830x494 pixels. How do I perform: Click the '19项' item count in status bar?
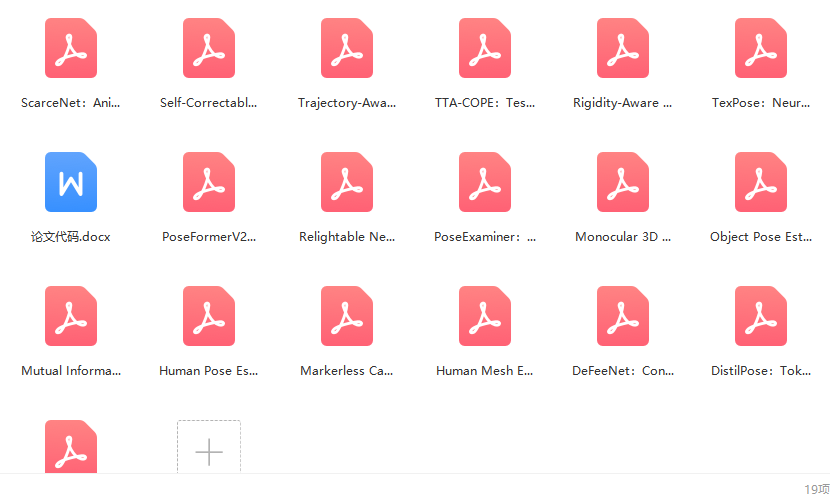pyautogui.click(x=817, y=488)
